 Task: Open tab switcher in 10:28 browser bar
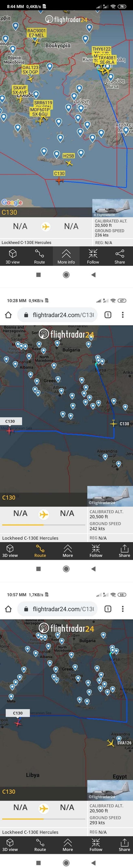[108, 315]
